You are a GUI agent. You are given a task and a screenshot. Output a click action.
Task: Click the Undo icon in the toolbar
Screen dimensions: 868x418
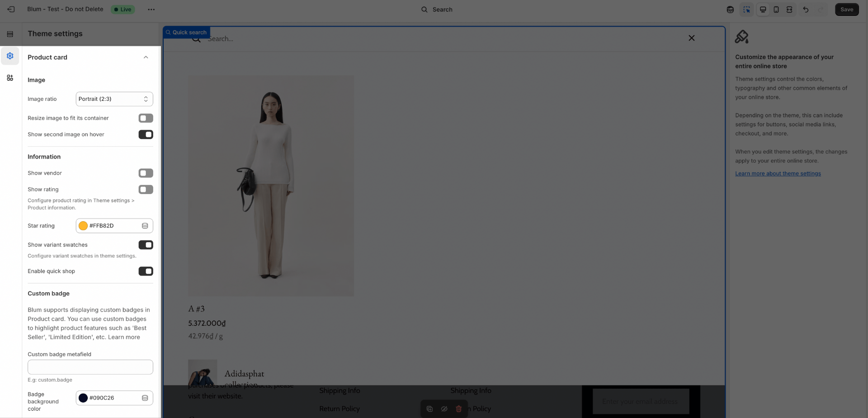[x=806, y=9]
